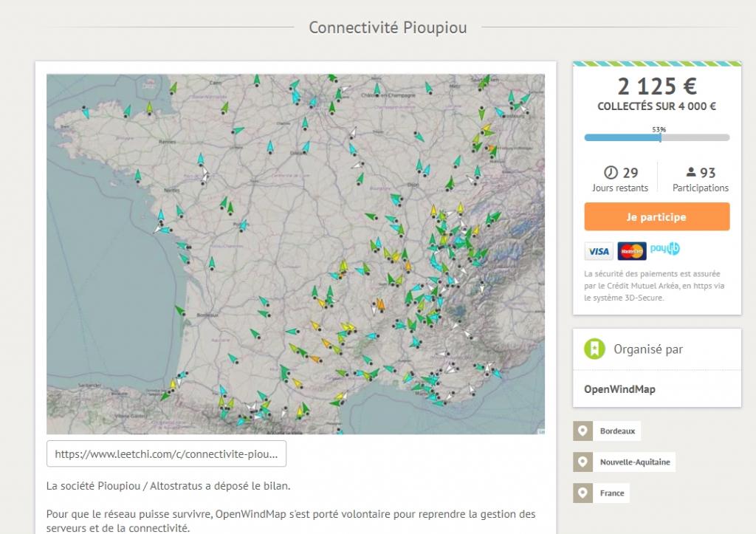The height and width of the screenshot is (534, 756).
Task: Click the Participations label
Action: tap(701, 188)
